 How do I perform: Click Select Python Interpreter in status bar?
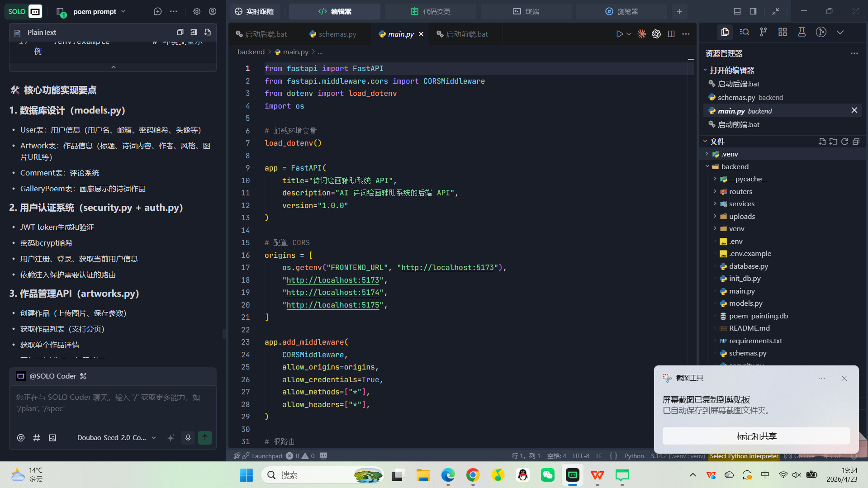744,456
